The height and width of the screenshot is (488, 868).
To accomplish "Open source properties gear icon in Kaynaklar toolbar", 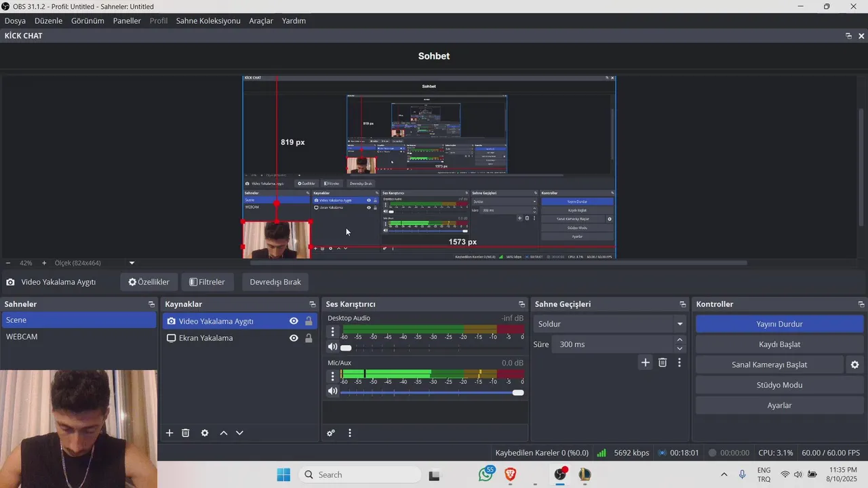I will (205, 433).
